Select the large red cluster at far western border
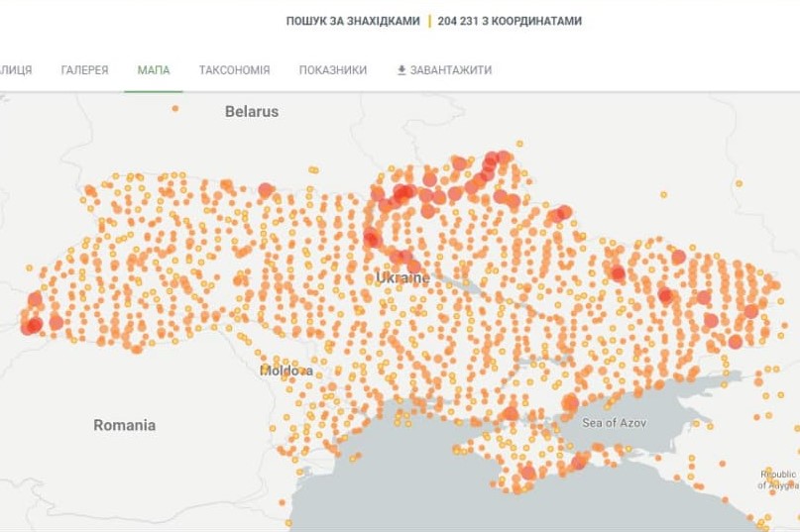The width and height of the screenshot is (800, 532). coord(33,324)
